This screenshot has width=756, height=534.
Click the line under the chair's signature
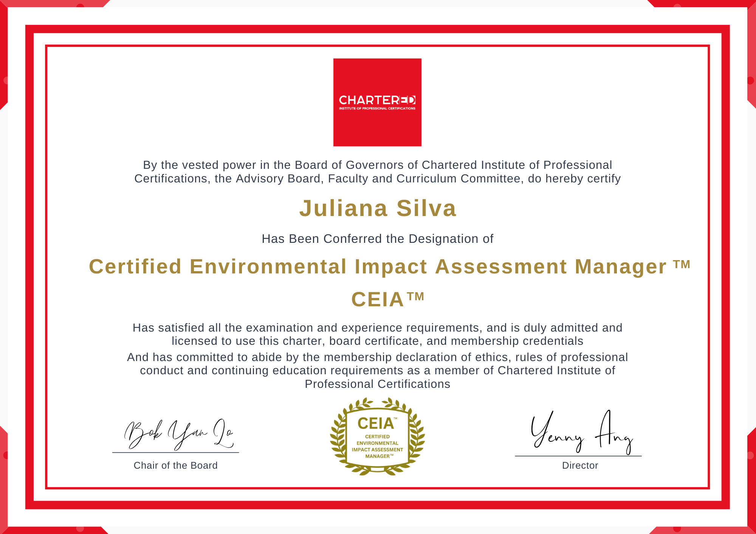pyautogui.click(x=175, y=452)
